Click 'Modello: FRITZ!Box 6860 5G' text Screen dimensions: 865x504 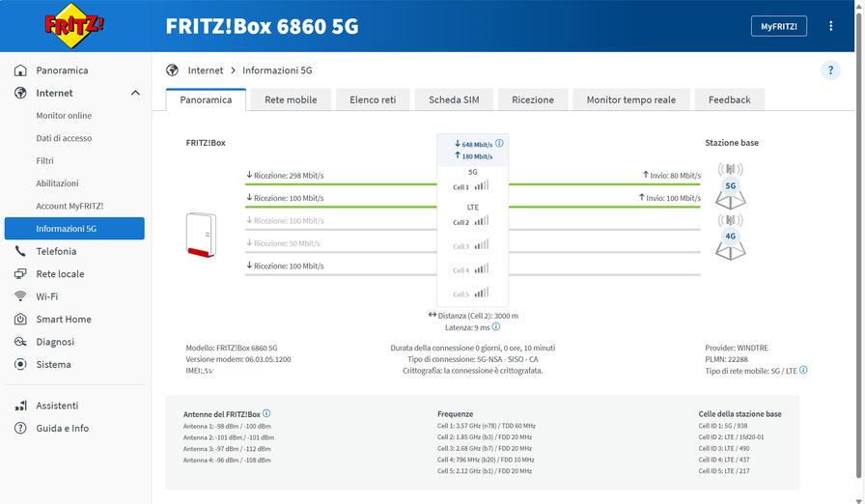[232, 348]
